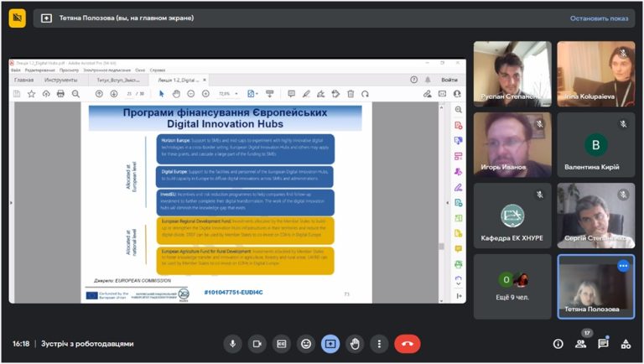Screen dimensions: 644x364
Task: Click the Войти sign-in button
Action: click(449, 80)
